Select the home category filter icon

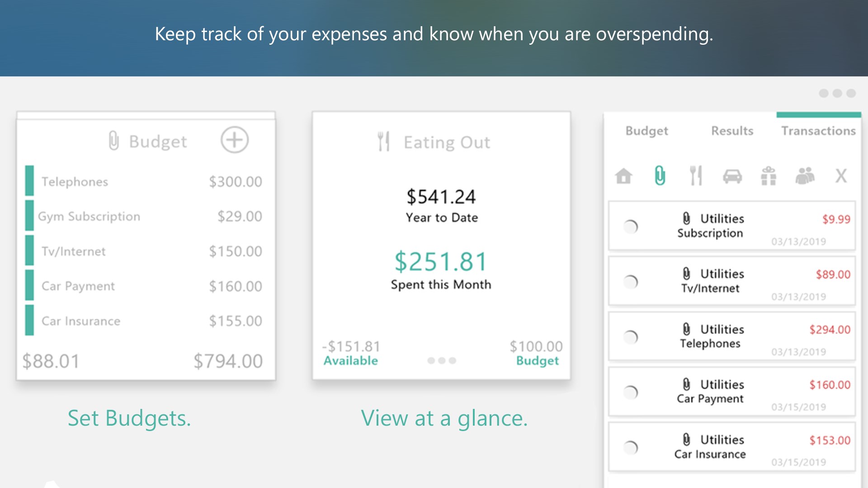pyautogui.click(x=624, y=176)
